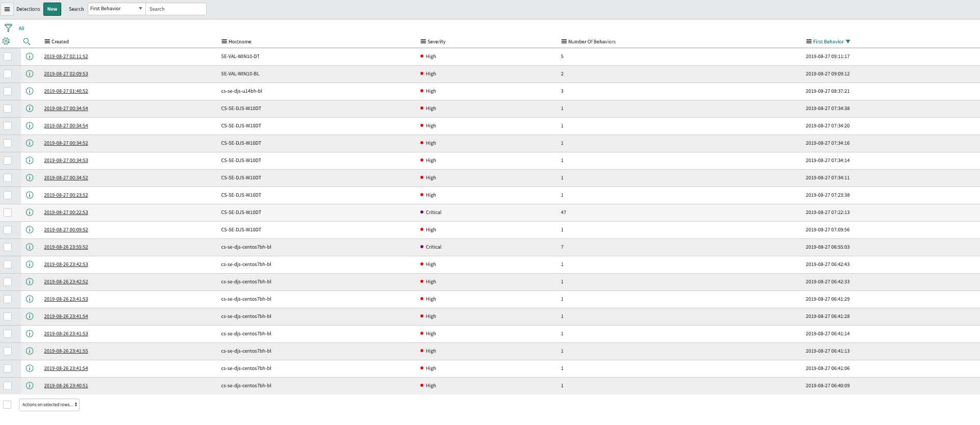Preview record info for 2019-08-26 23:40:51
Screen dimensions: 980x425
[x=30, y=386]
